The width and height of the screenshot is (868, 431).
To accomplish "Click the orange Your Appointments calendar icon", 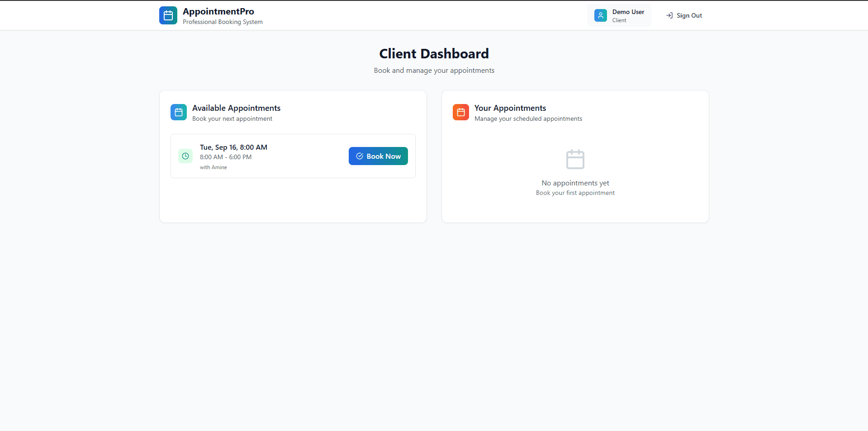I will coord(461,112).
